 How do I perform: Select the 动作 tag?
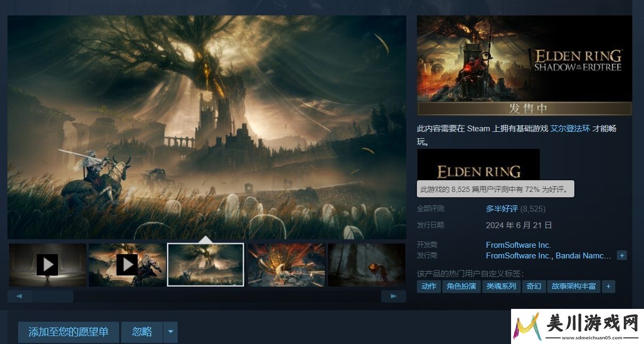[x=429, y=287]
